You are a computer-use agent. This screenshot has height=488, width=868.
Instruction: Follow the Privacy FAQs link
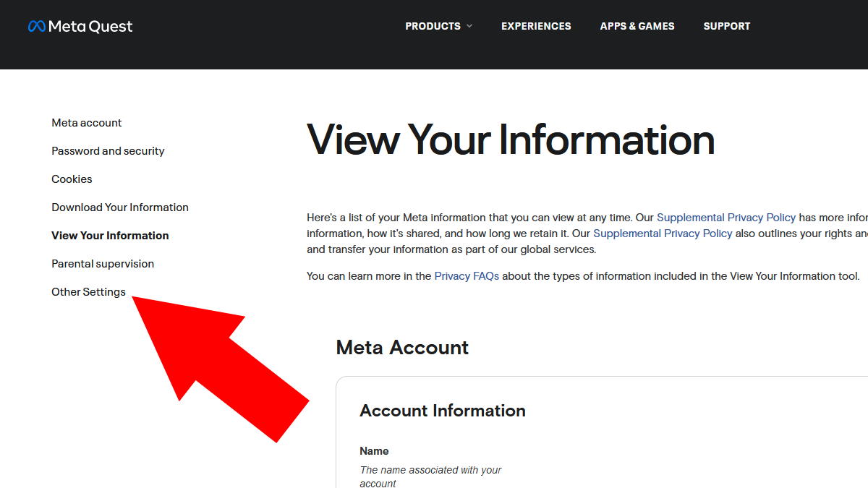click(x=467, y=276)
